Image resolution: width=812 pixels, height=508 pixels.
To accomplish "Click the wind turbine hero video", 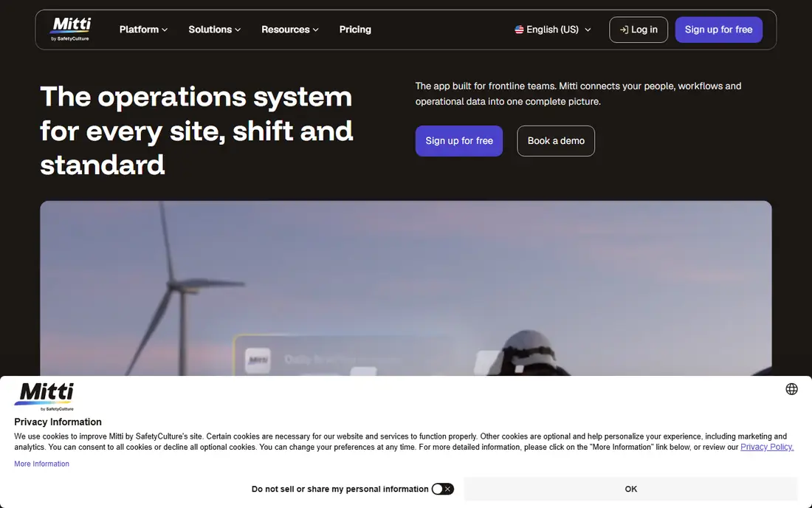I will click(406, 288).
